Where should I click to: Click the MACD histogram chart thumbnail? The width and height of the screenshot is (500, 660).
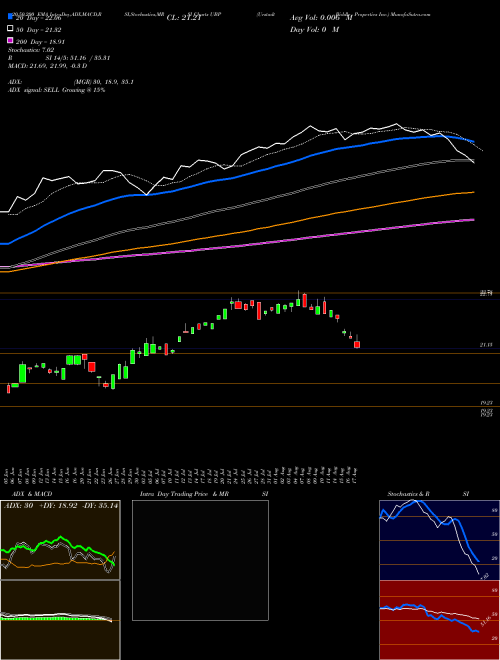(60, 620)
